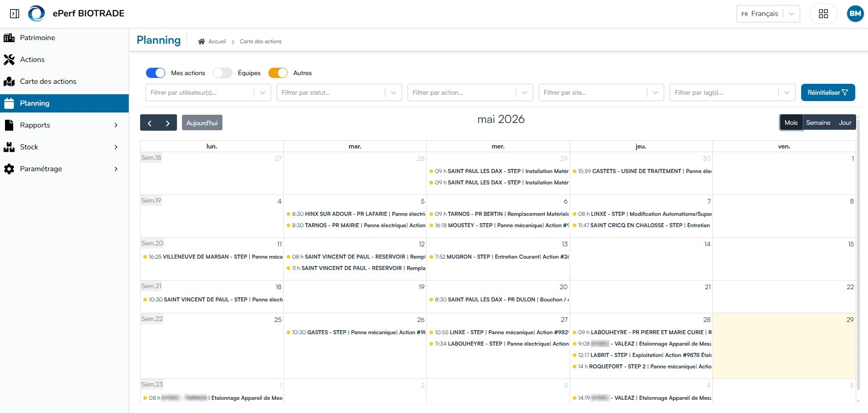Screen dimensions: 868x413
Task: Click the ePerf logo icon
Action: click(36, 14)
